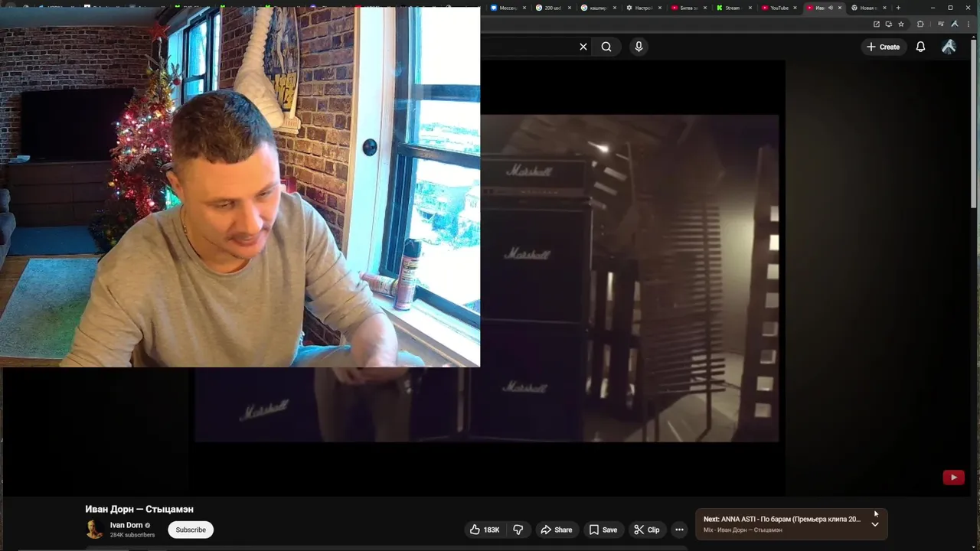
Task: Click the video title Иван Дорн — Стыцамэн
Action: pos(139,509)
